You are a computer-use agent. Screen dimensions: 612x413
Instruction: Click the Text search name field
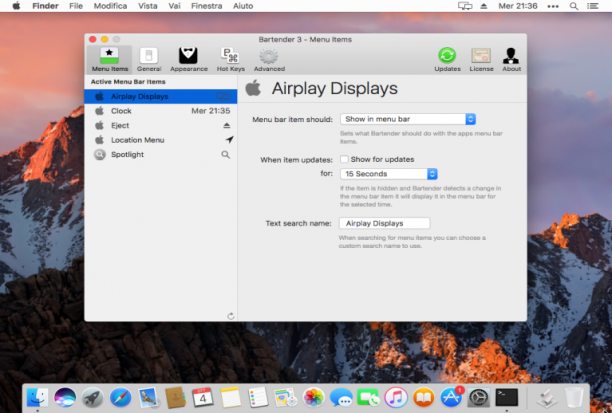click(384, 223)
